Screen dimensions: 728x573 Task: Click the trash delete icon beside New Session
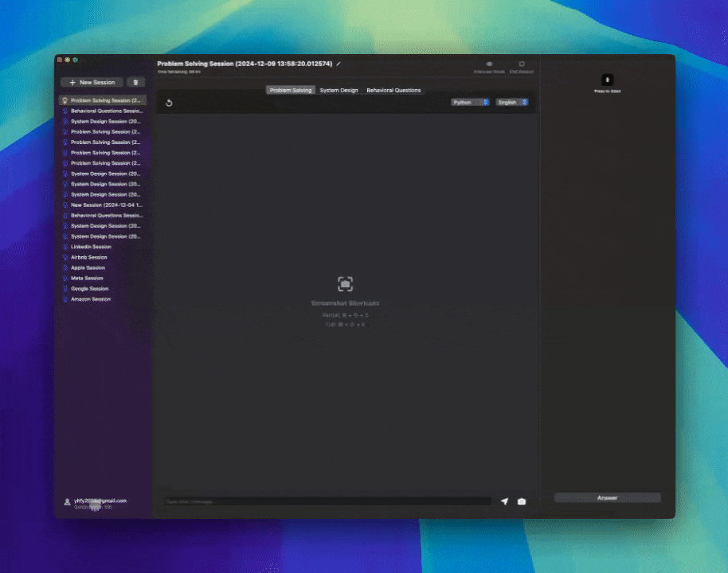[135, 82]
